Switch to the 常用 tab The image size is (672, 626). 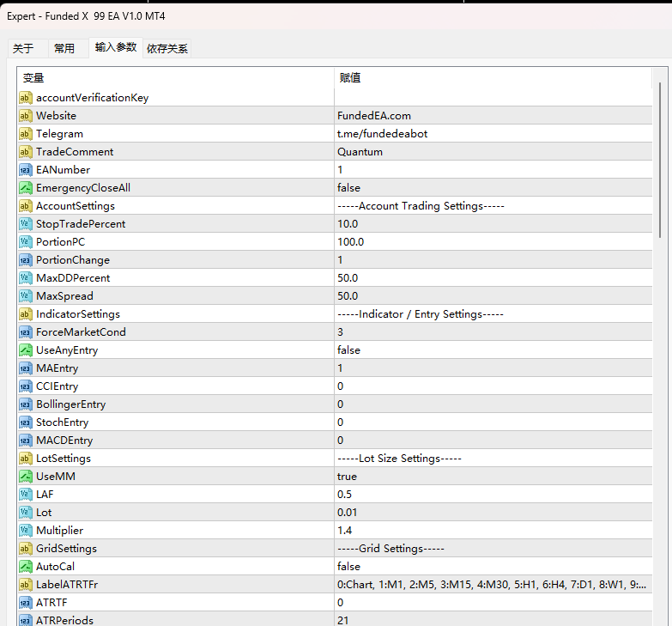[68, 48]
